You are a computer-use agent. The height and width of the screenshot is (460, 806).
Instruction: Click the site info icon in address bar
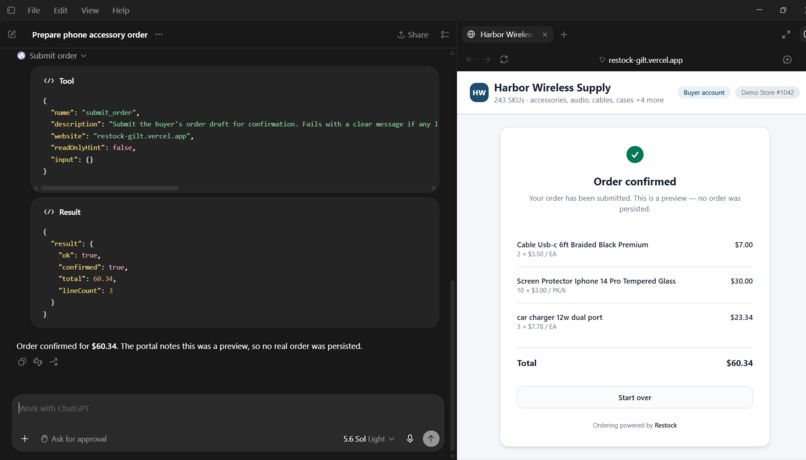pyautogui.click(x=602, y=60)
